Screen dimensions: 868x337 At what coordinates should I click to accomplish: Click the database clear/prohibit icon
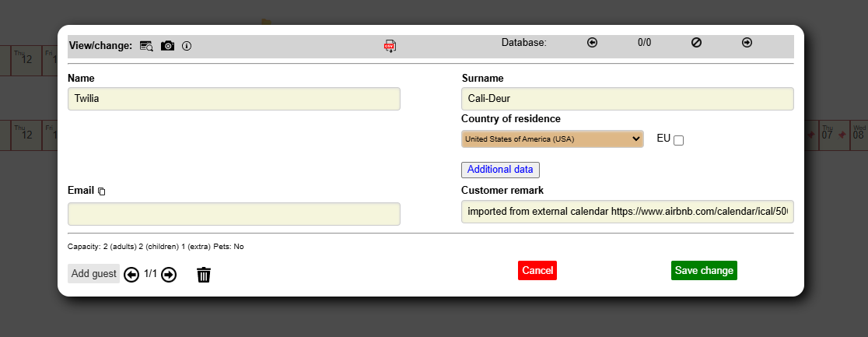tap(696, 43)
